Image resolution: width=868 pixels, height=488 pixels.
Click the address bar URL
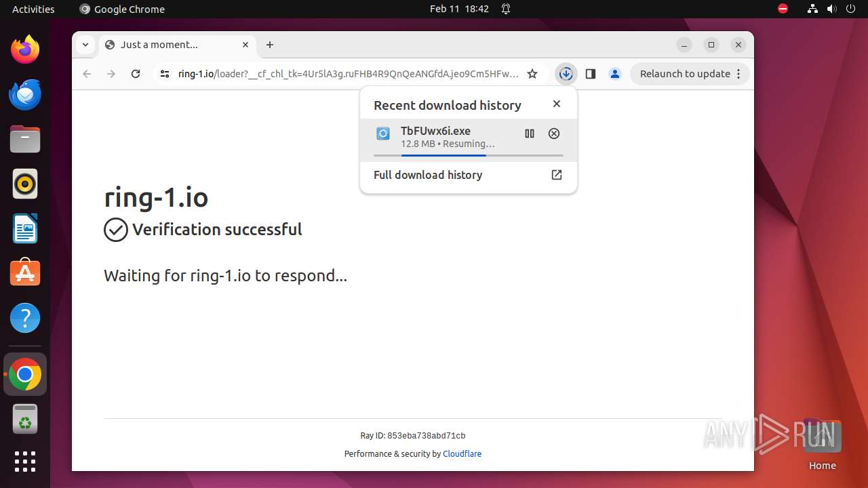pos(349,74)
